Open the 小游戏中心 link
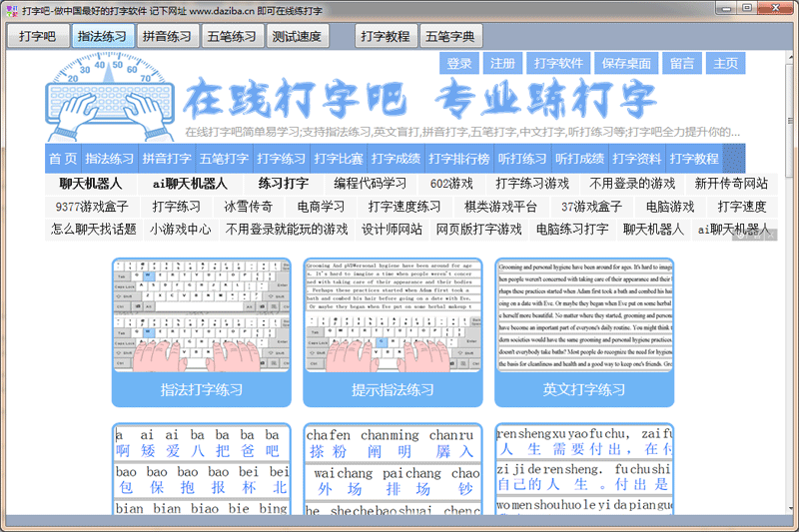The height and width of the screenshot is (532, 799). click(x=181, y=230)
